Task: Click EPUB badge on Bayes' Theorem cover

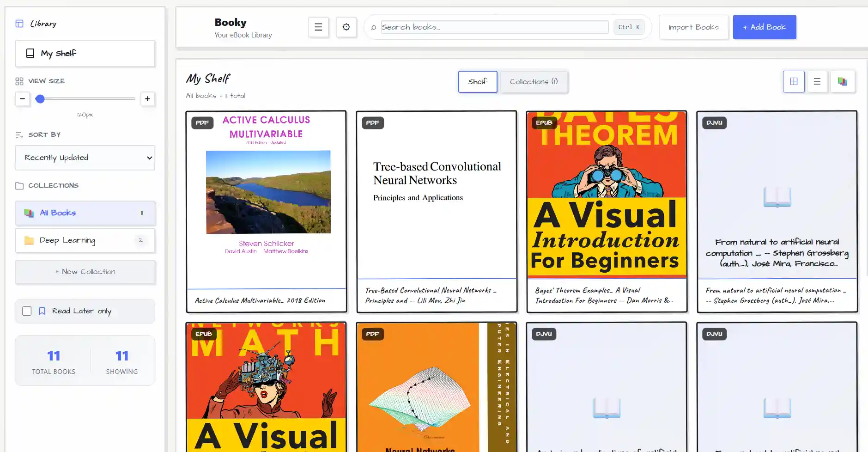Action: click(544, 123)
